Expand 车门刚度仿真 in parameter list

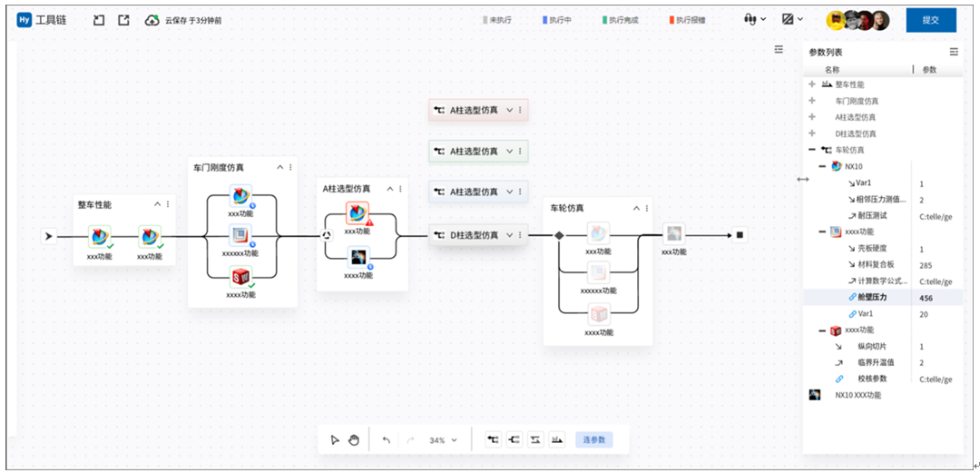(x=812, y=101)
